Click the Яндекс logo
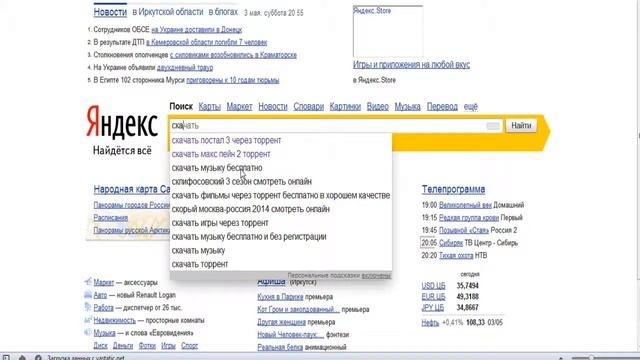This screenshot has width=640, height=360. tap(122, 122)
